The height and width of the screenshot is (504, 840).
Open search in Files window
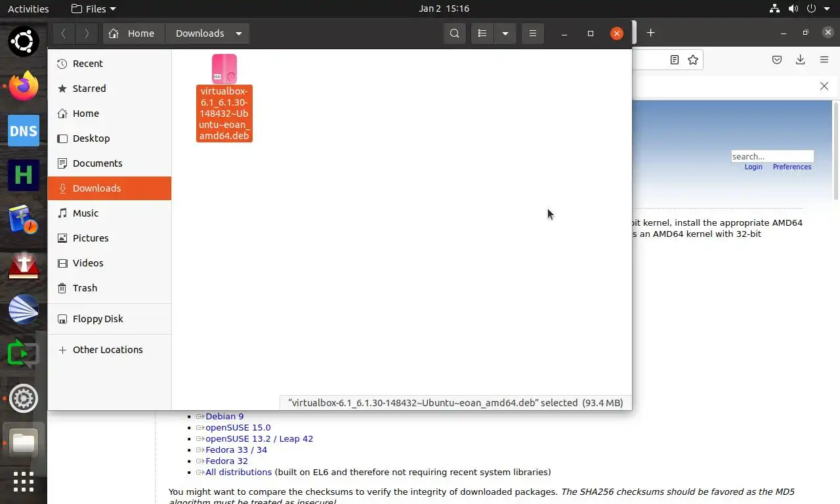(454, 33)
